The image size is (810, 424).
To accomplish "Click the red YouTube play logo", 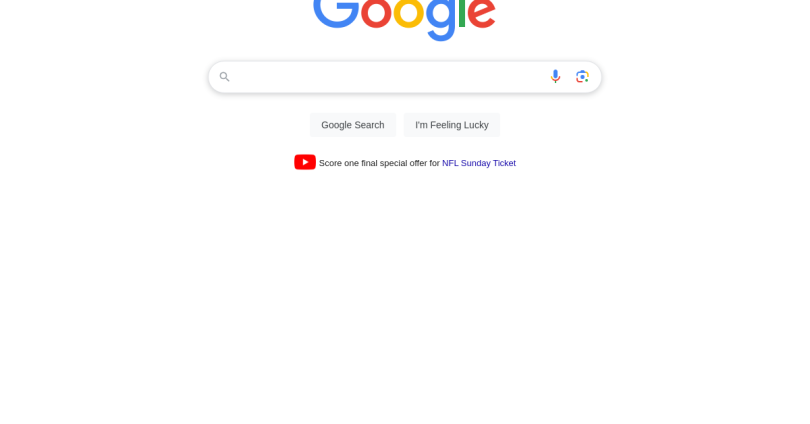I will [305, 162].
